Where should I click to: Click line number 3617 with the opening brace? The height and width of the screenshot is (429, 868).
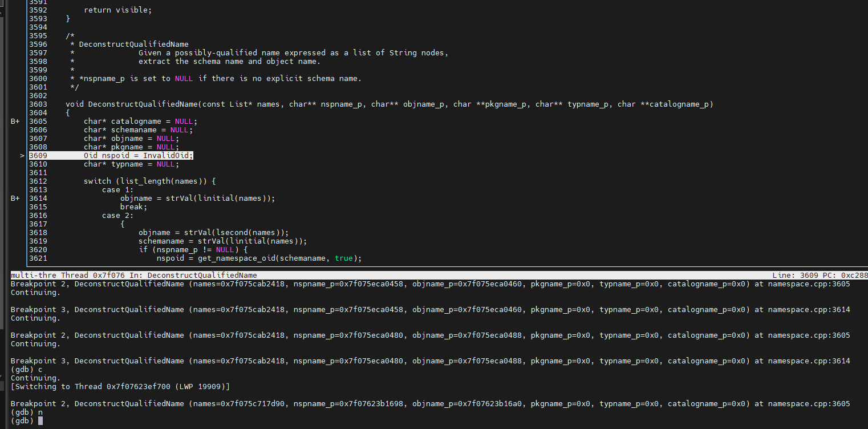pyautogui.click(x=38, y=224)
